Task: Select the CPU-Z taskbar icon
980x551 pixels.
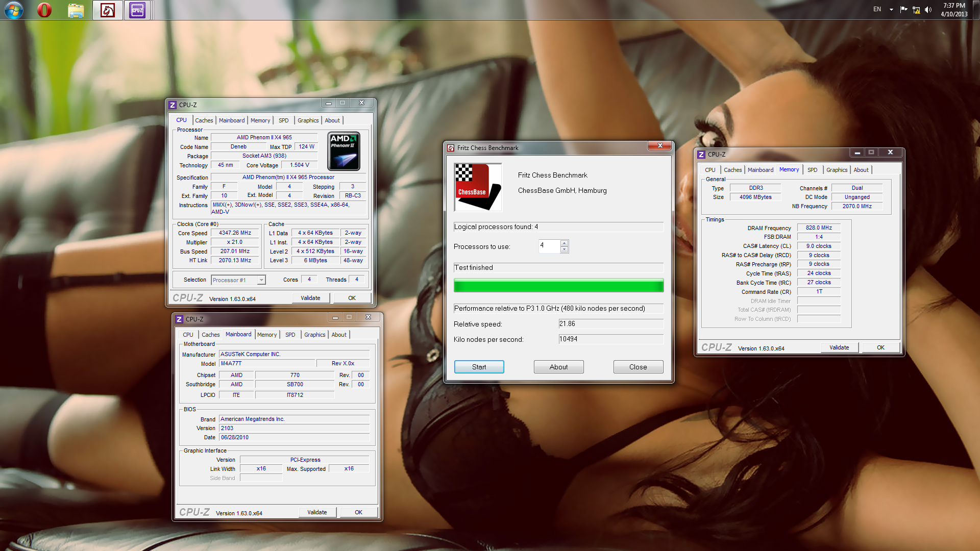Action: 137,10
